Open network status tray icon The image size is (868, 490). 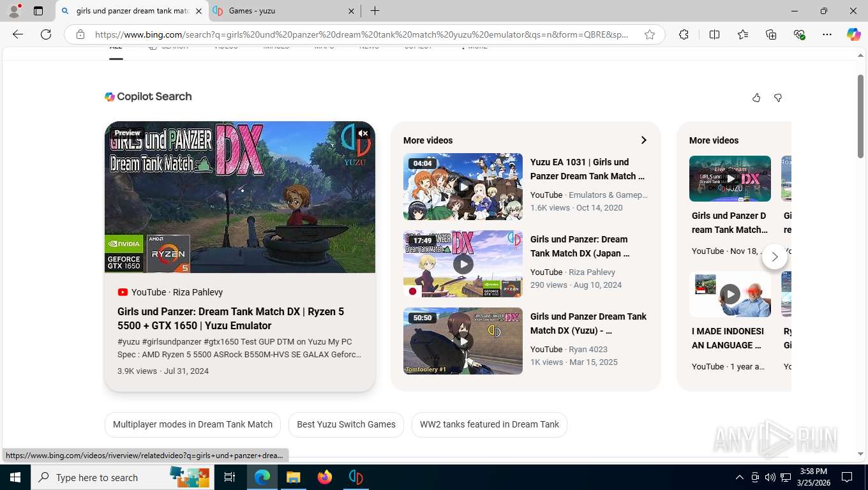786,477
